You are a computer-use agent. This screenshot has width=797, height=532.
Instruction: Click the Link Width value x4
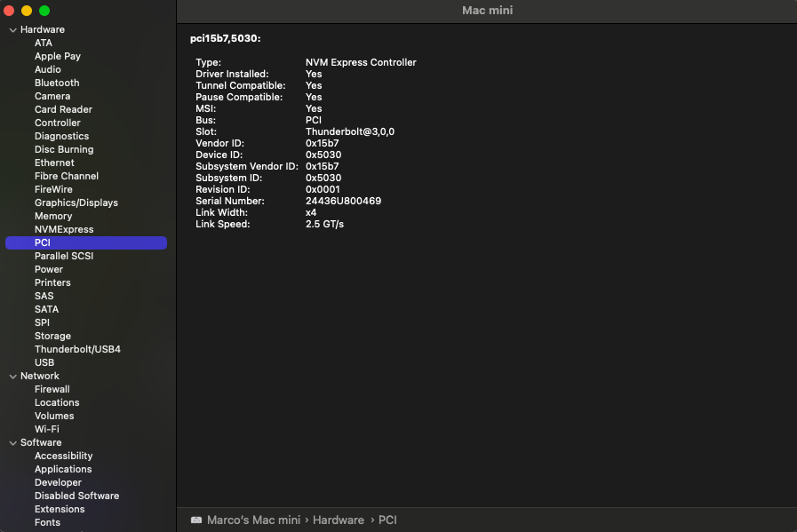(311, 212)
